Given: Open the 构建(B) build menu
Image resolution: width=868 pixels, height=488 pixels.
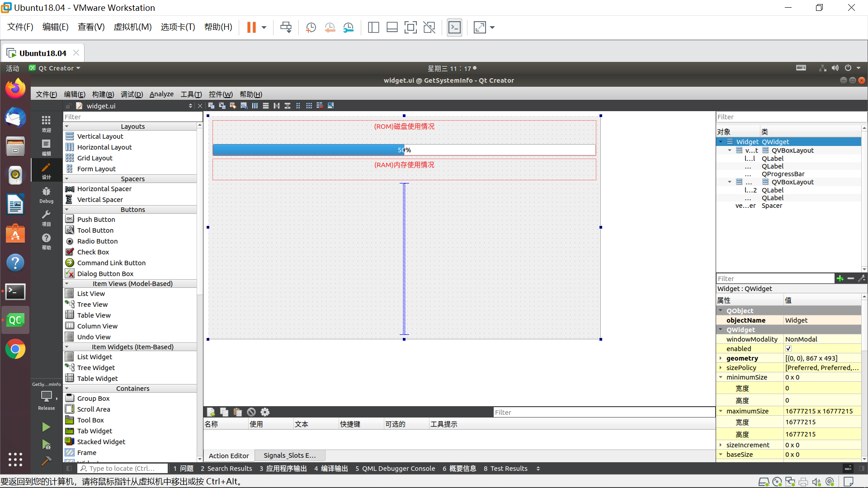Looking at the screenshot, I should (x=103, y=94).
